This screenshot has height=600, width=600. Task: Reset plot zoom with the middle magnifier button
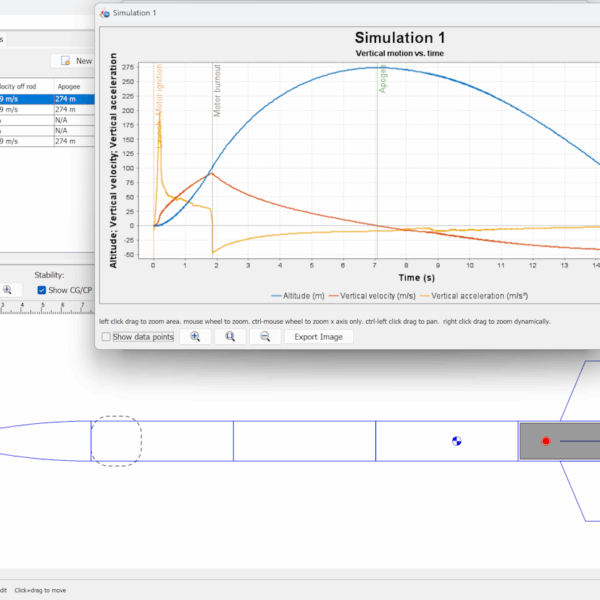point(230,337)
